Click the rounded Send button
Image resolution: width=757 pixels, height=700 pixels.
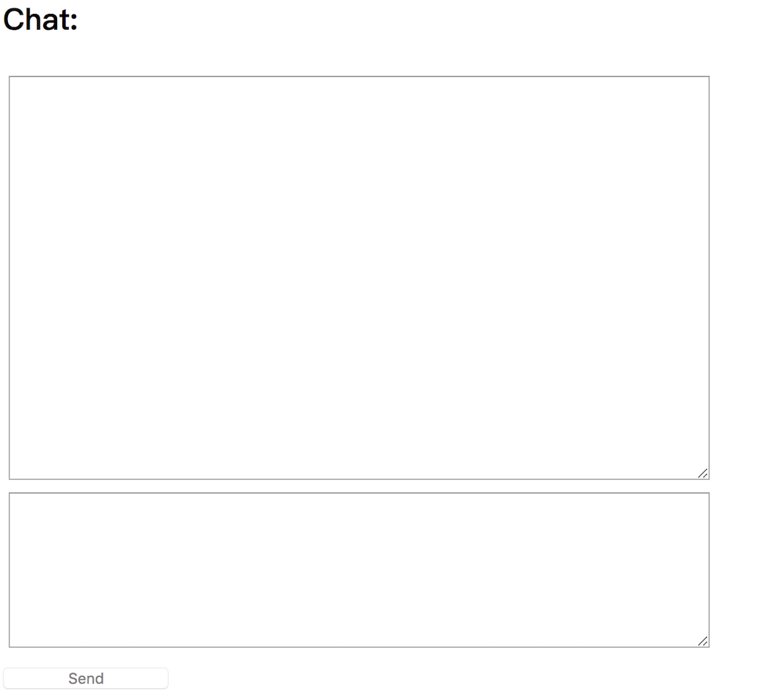pos(86,678)
